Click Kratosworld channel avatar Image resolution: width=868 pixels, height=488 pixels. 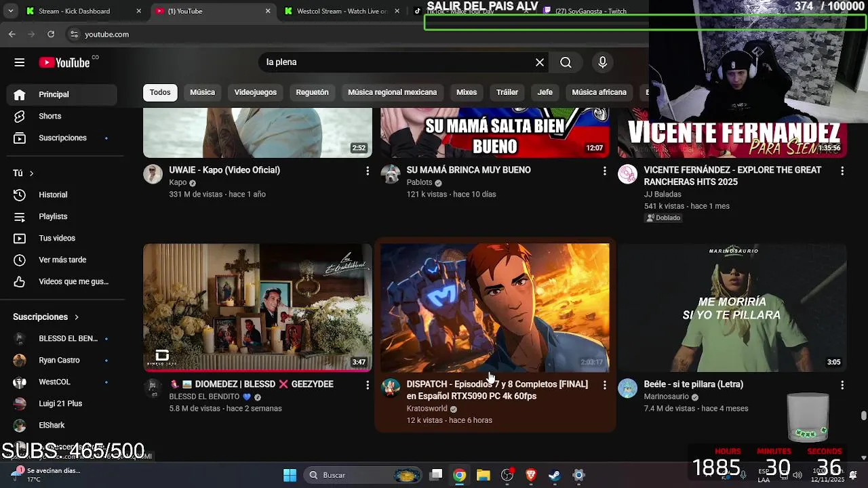390,388
